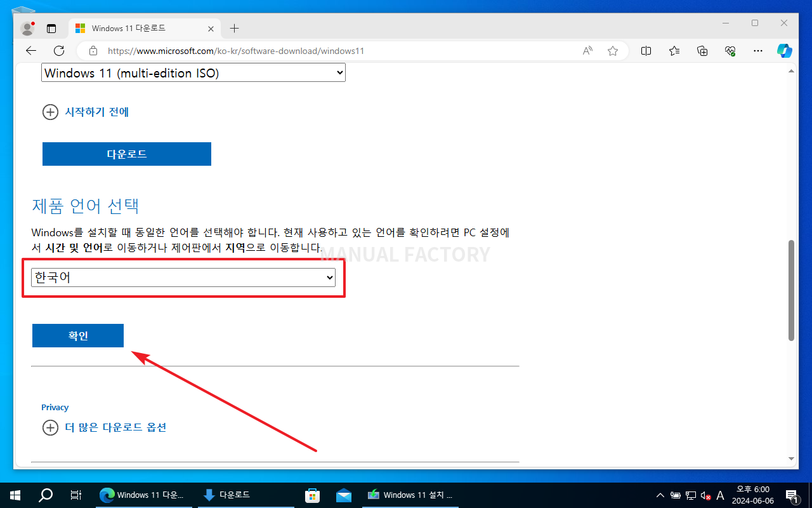Click the Edge profile avatar icon
Viewport: 812px width, 508px height.
point(27,29)
